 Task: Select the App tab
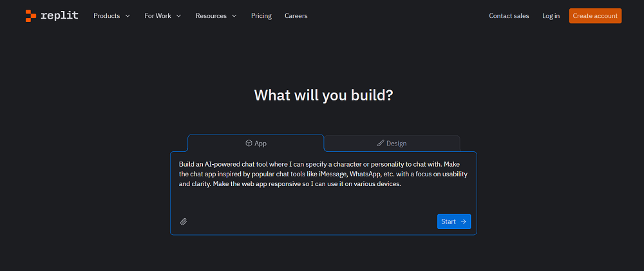click(x=256, y=143)
